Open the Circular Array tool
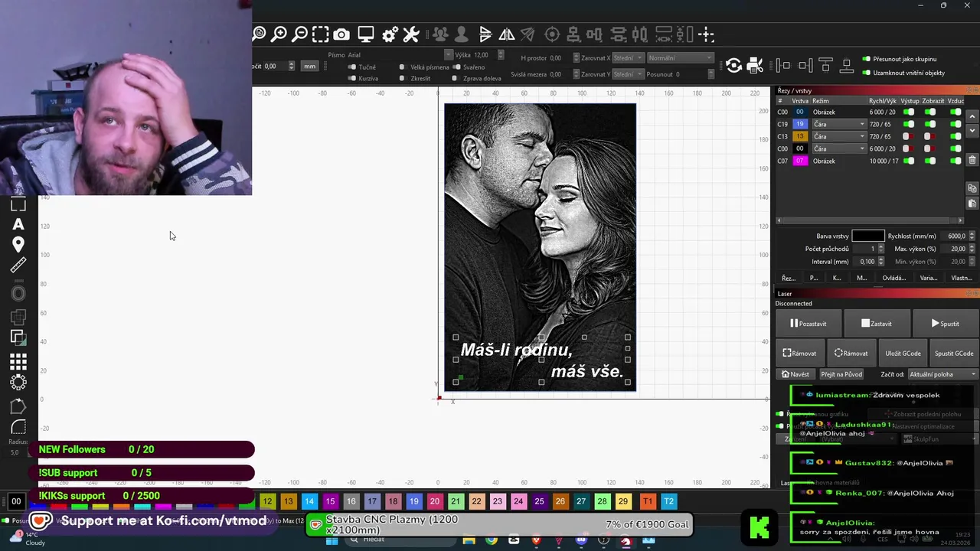980x551 pixels. 18,382
